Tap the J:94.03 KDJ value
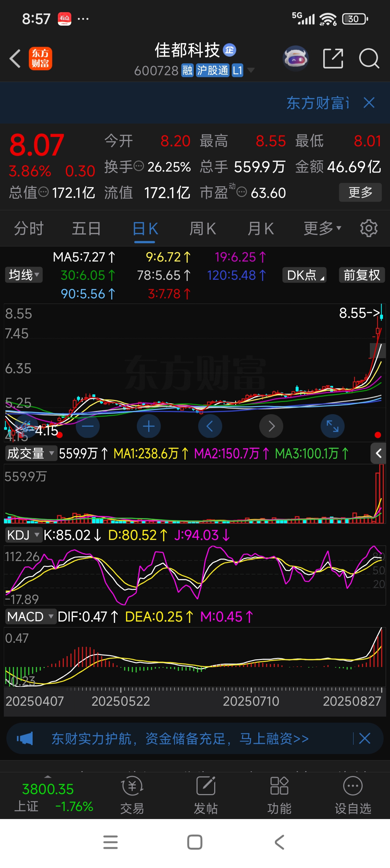The height and width of the screenshot is (868, 390). click(202, 535)
